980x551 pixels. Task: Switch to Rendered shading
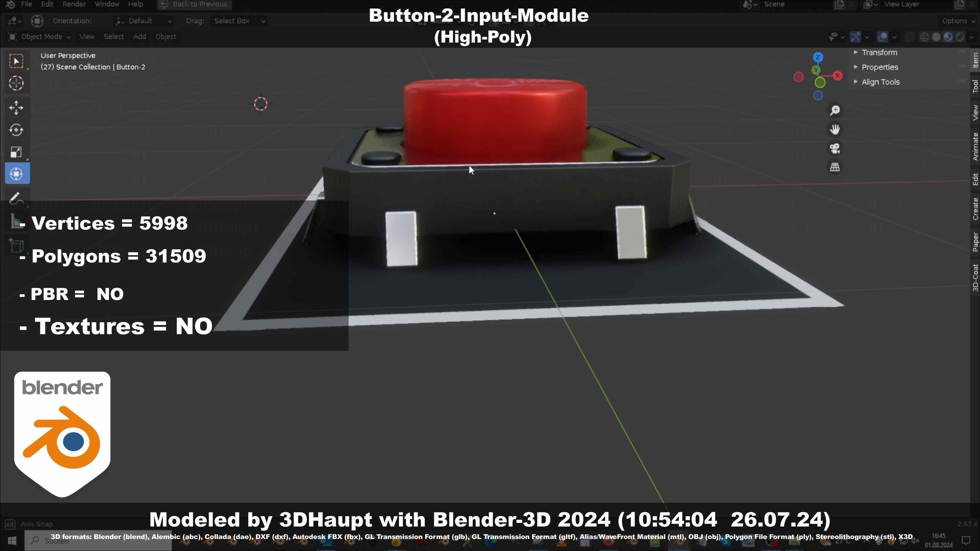960,37
